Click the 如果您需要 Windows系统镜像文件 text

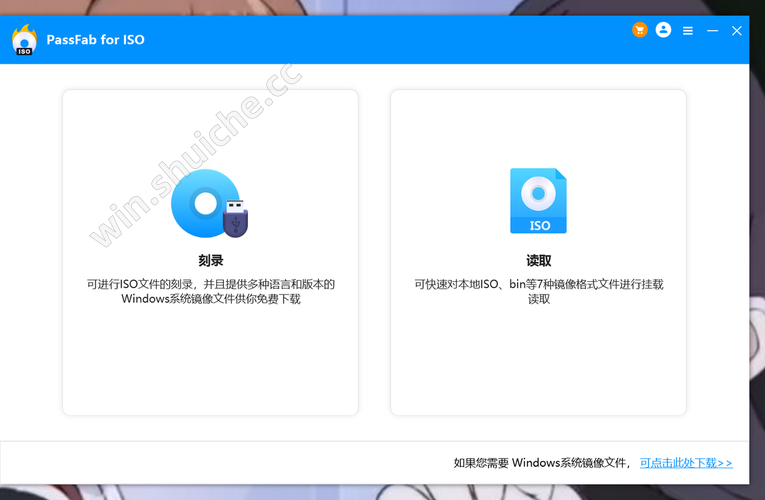pos(542,462)
